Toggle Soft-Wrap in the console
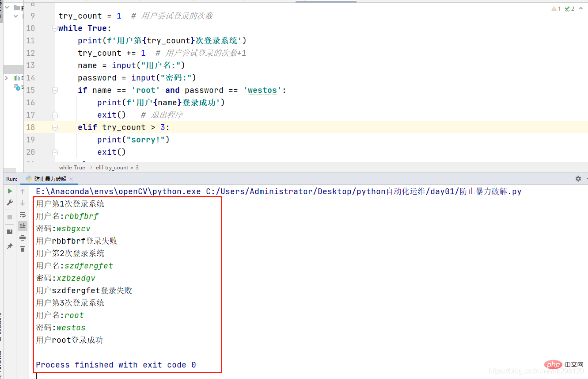 [23, 214]
